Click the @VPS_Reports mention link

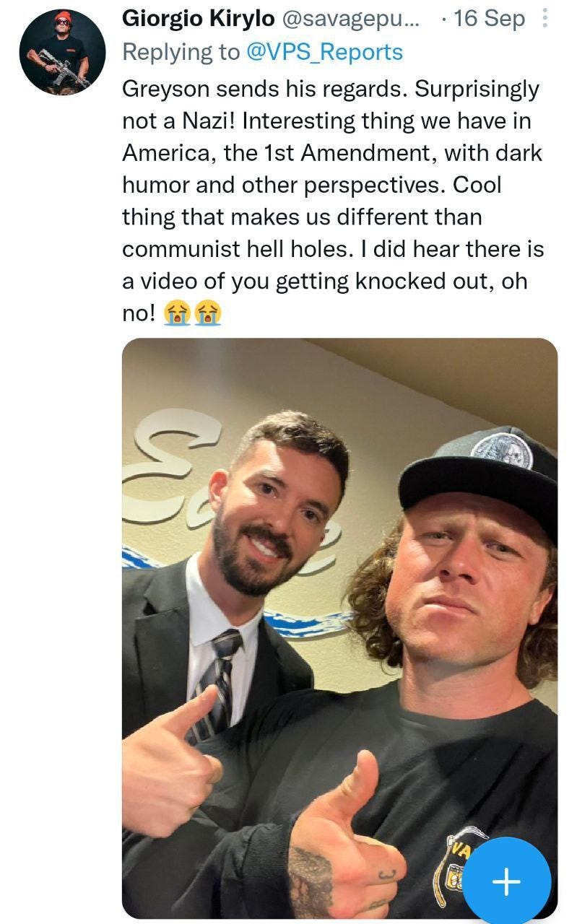point(326,52)
